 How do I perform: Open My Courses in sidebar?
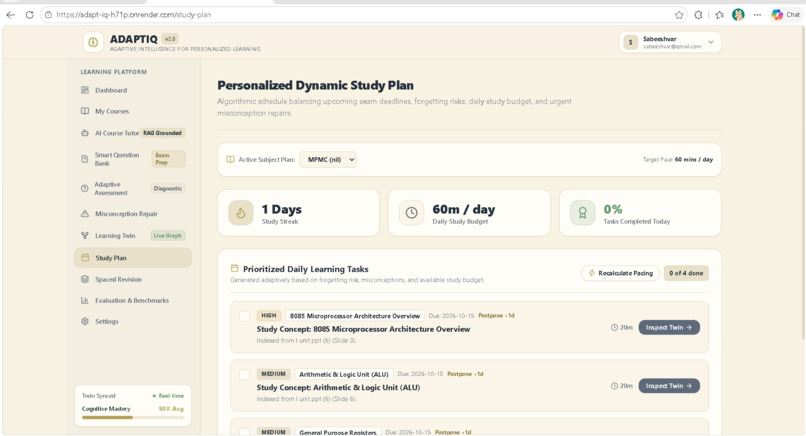pos(133,111)
